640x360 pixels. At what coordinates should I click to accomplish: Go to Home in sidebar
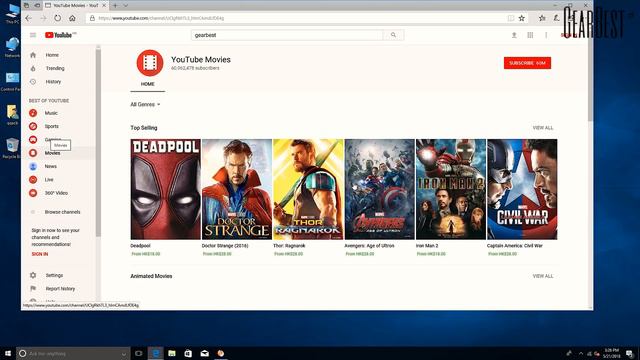[x=52, y=55]
